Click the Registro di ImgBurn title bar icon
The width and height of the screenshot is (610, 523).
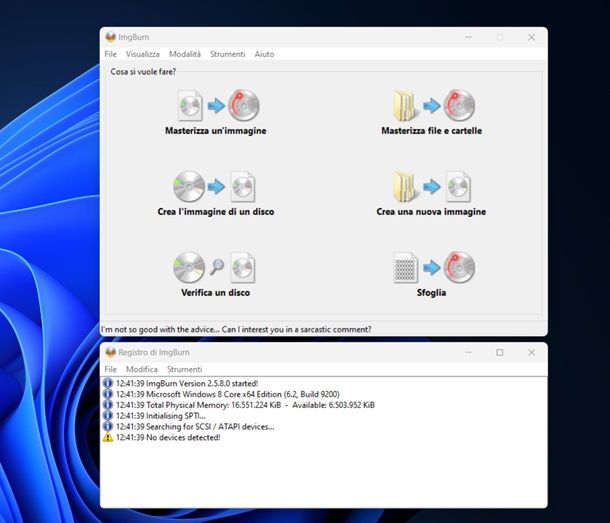[110, 352]
